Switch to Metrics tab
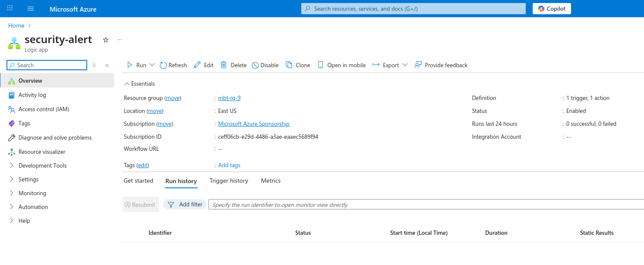The image size is (644, 265). pyautogui.click(x=271, y=181)
